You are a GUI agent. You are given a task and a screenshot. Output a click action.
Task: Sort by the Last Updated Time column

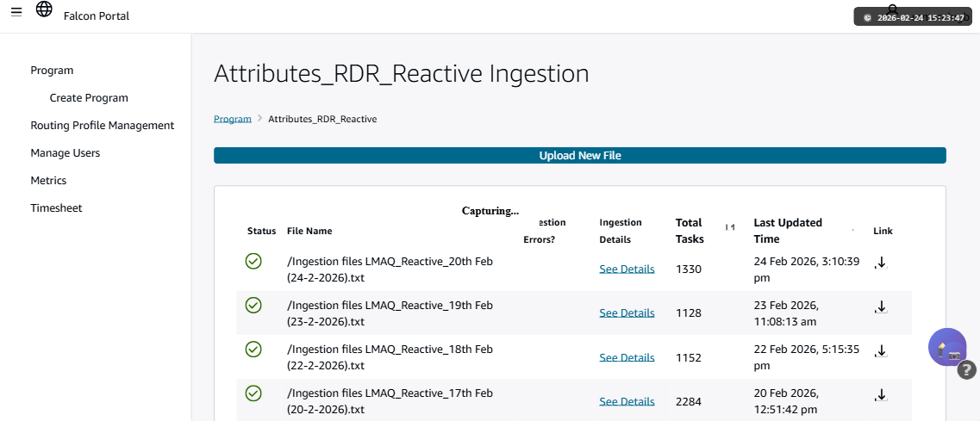coord(852,231)
